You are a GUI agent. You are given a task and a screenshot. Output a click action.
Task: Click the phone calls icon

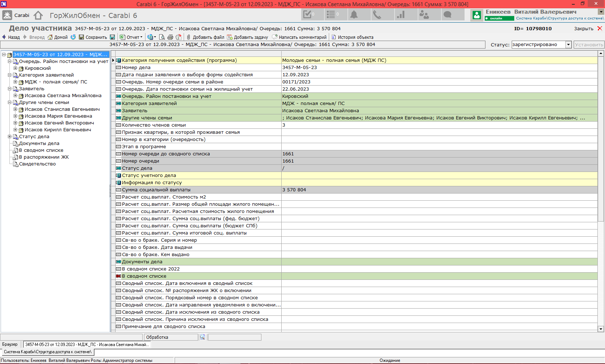[x=377, y=15]
